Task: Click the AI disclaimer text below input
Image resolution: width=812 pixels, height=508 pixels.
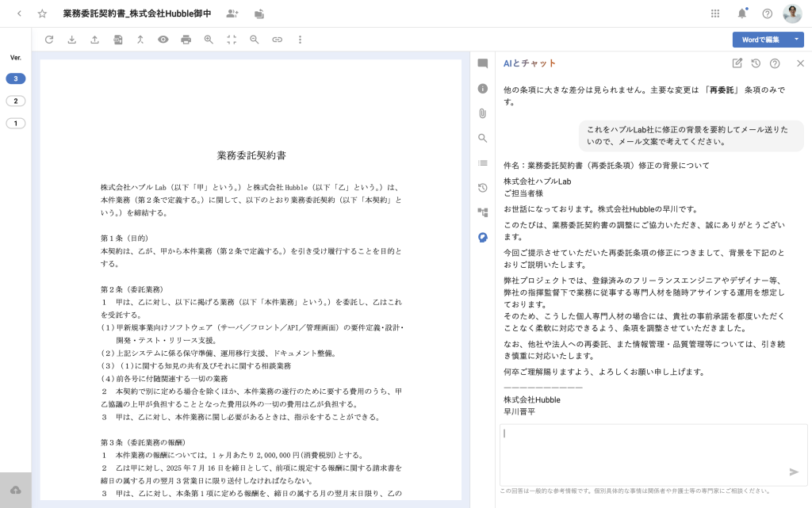Action: (635, 491)
